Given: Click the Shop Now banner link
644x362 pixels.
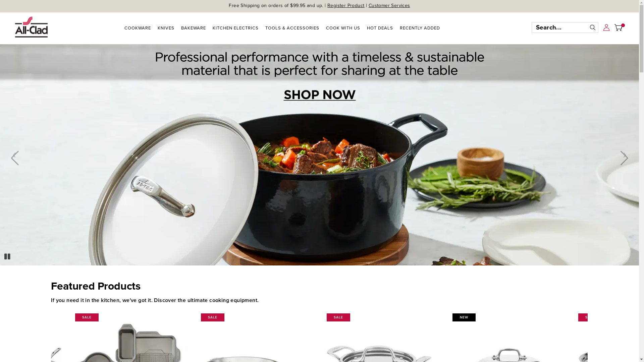Looking at the screenshot, I should tap(320, 95).
